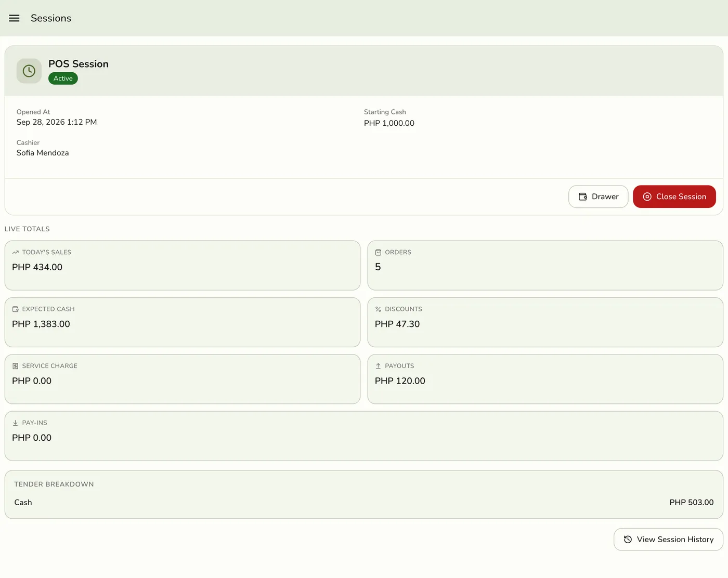
Task: Click the Active status badge
Action: point(63,78)
